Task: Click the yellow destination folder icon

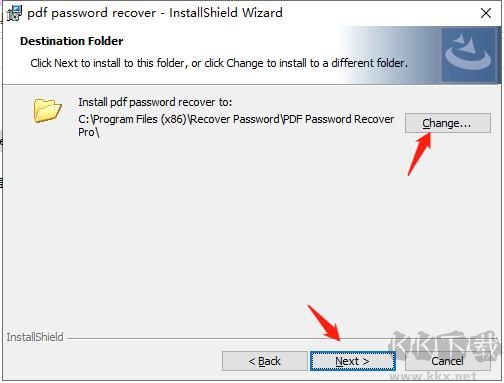Action: [47, 110]
